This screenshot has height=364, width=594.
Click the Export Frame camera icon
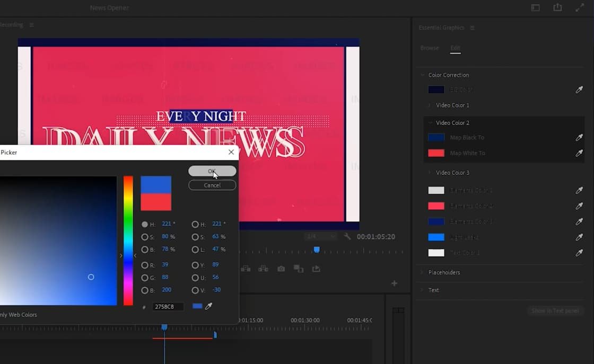coord(281,269)
